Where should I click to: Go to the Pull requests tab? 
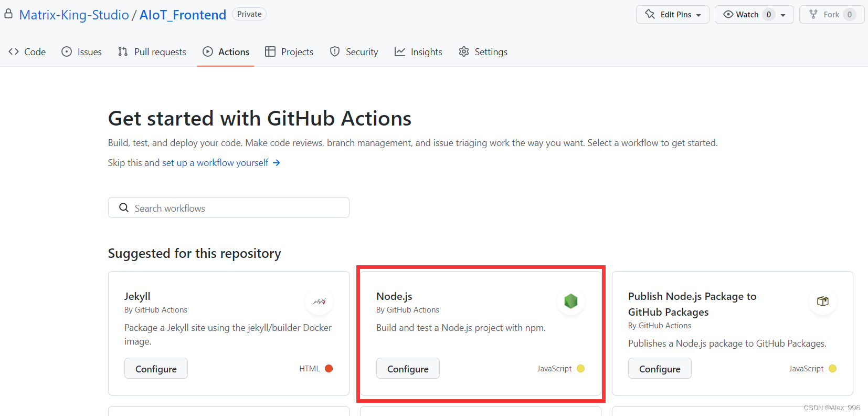tap(152, 51)
